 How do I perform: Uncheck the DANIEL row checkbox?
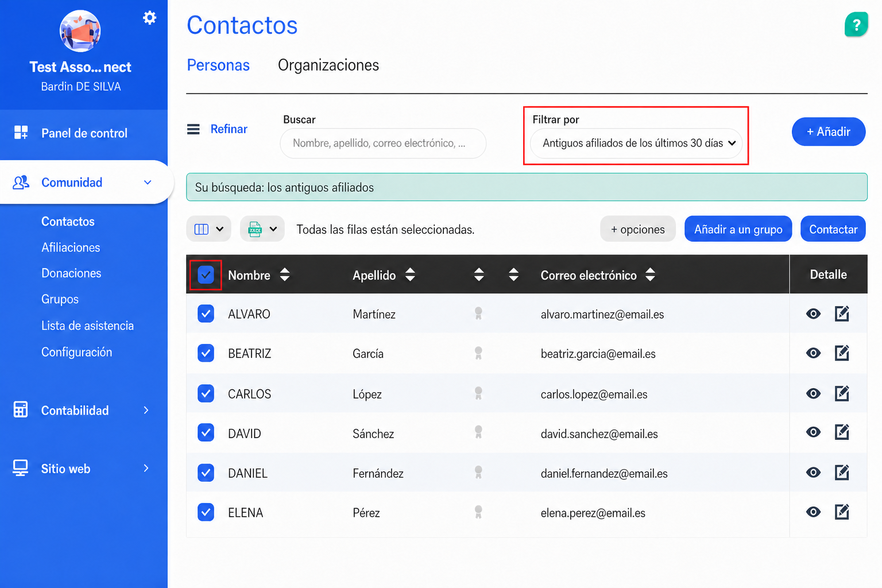click(x=206, y=472)
